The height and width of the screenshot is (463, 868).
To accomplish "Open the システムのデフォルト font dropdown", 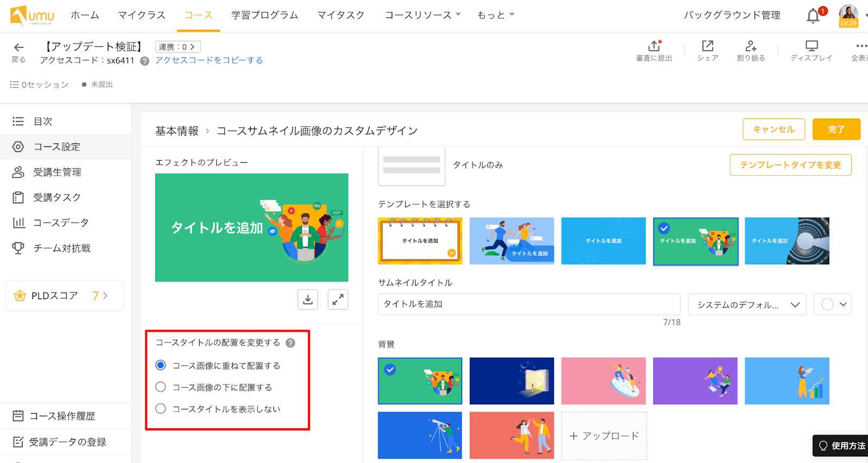I will pos(747,305).
